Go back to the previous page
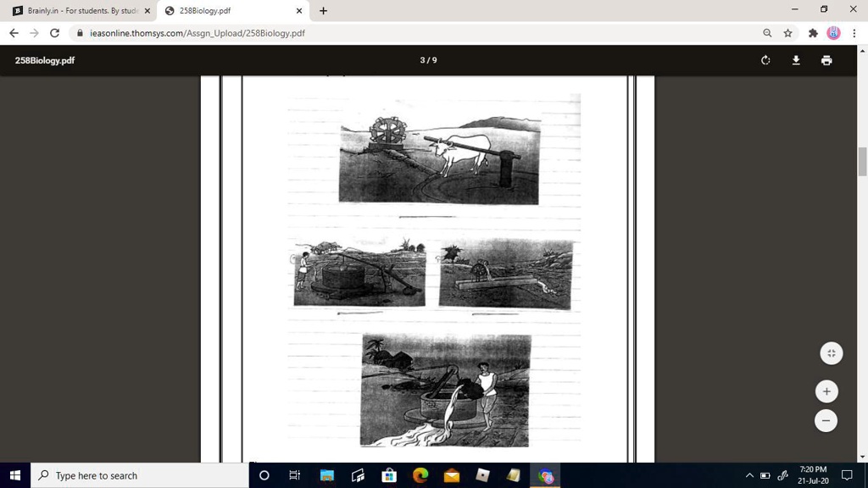This screenshot has height=488, width=868. pos(14,33)
